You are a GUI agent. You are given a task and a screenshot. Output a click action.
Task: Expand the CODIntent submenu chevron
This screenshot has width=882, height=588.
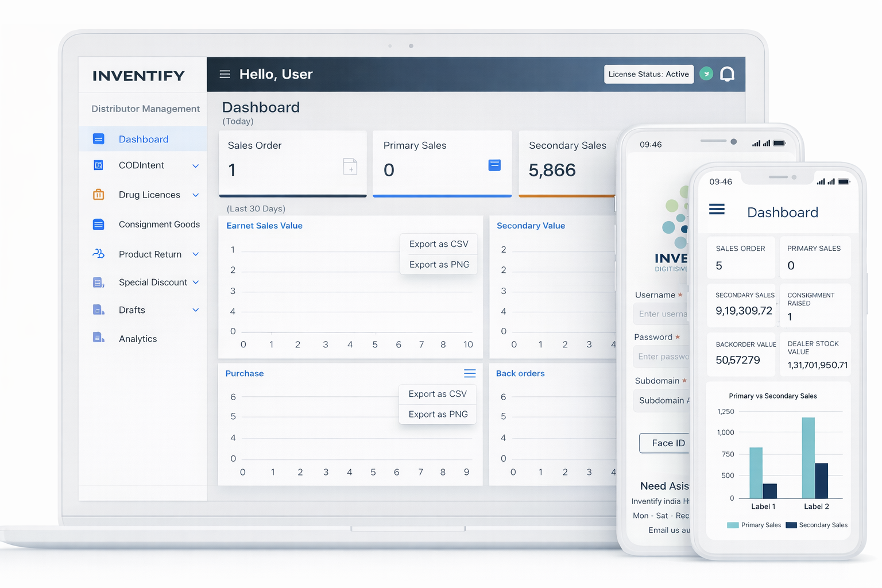pyautogui.click(x=195, y=166)
